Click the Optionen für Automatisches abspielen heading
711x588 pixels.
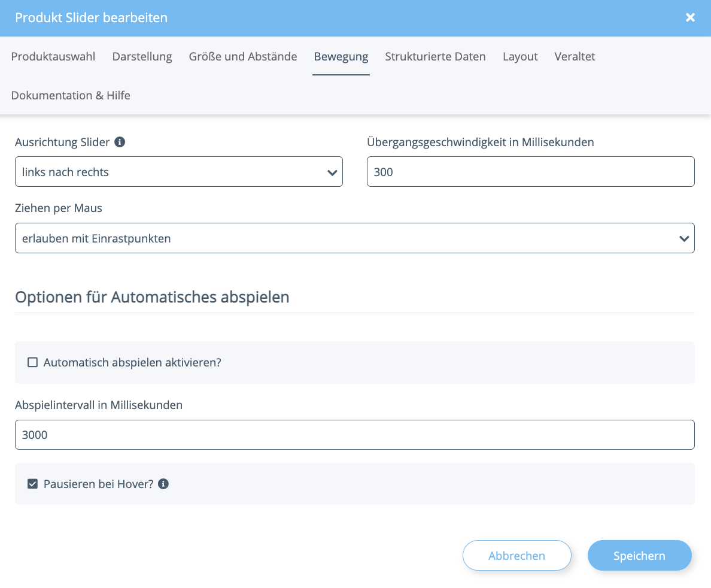point(152,297)
